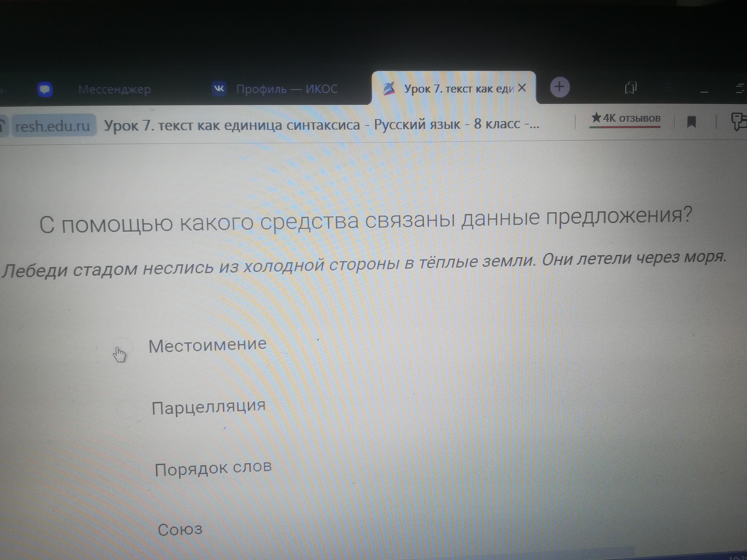Image resolution: width=747 pixels, height=560 pixels.
Task: Click the page title in the address bar
Action: tap(321, 125)
